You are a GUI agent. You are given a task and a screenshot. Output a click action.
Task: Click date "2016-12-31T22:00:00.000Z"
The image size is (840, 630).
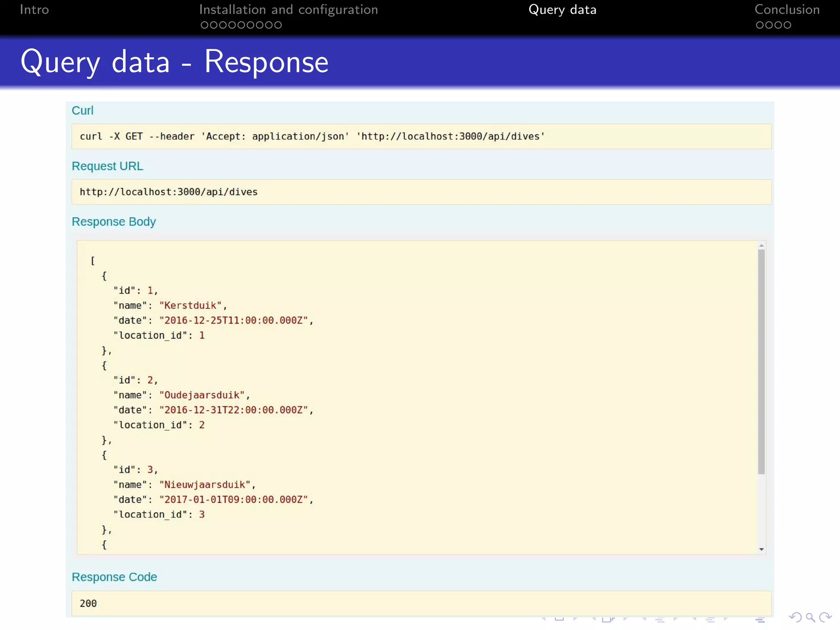(x=233, y=410)
